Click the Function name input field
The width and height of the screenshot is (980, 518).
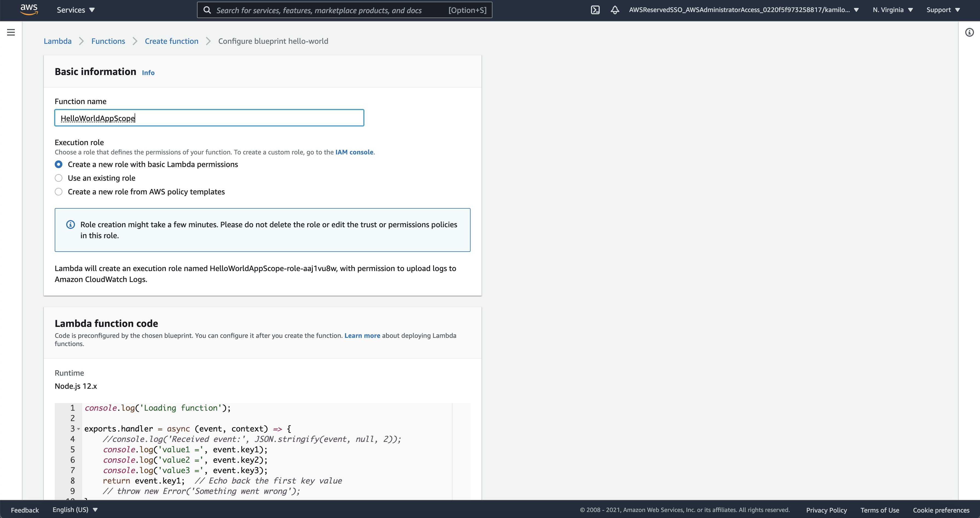tap(209, 118)
